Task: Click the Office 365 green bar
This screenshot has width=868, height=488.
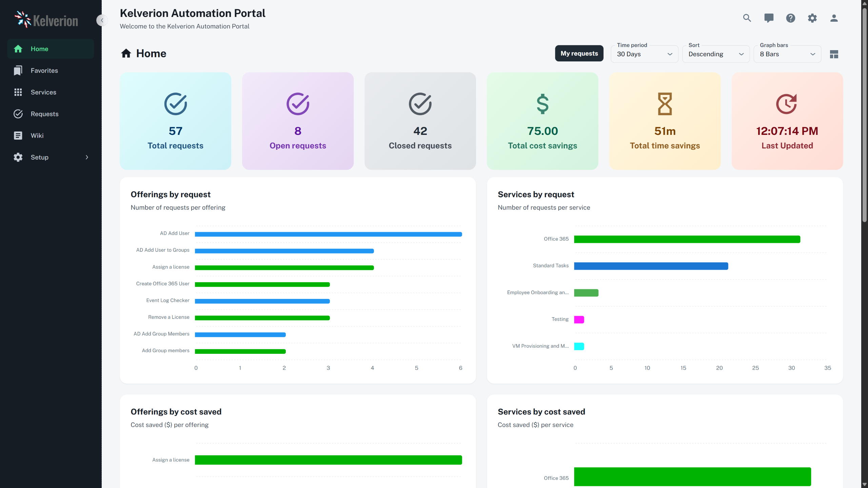Action: (687, 239)
